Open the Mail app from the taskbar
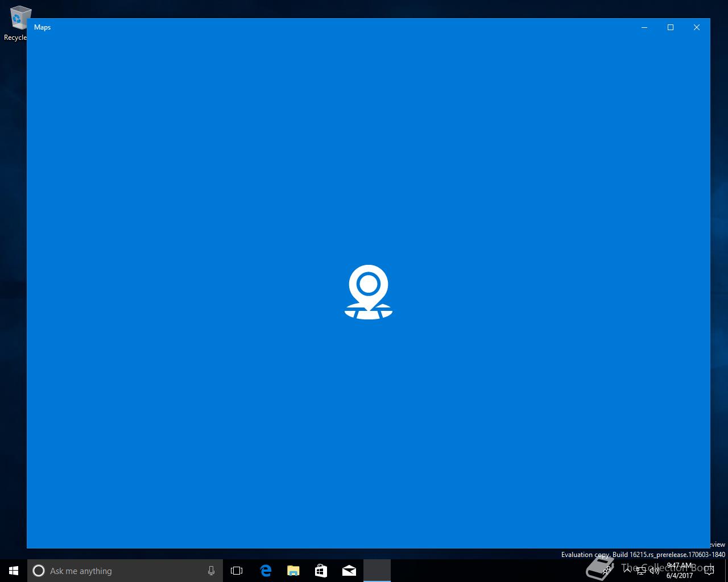This screenshot has width=728, height=582. point(349,571)
